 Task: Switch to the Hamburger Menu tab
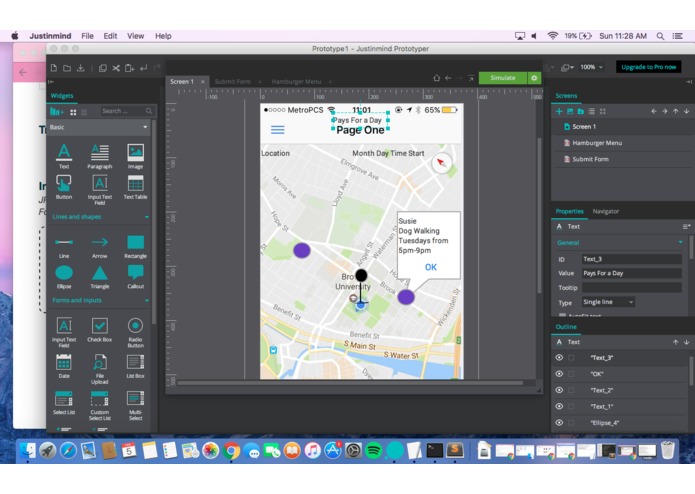click(296, 82)
